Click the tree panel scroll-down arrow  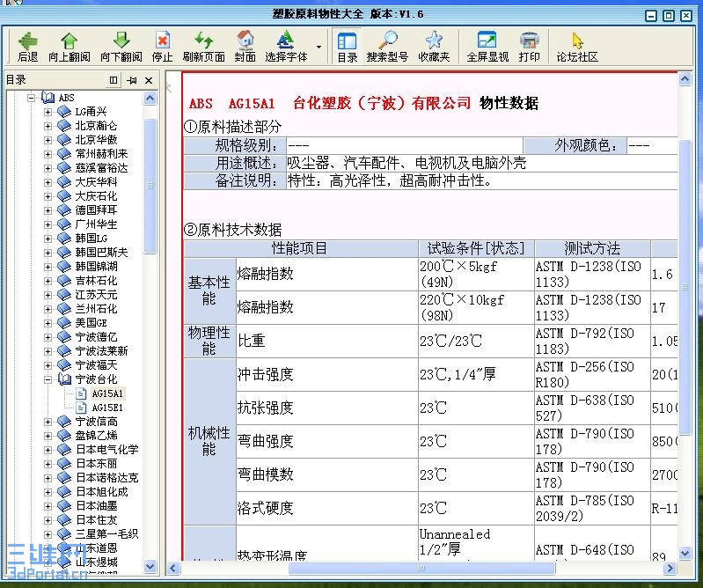coord(150,567)
